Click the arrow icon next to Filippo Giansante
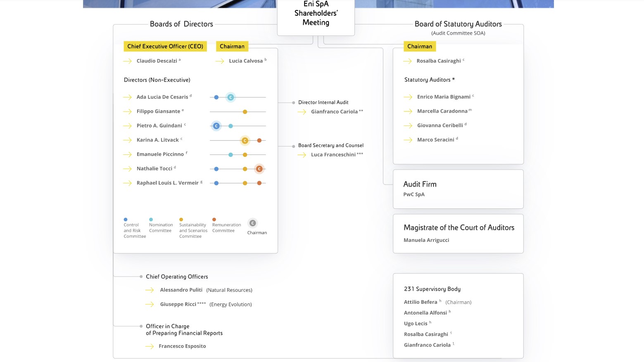644x362 pixels. pyautogui.click(x=127, y=111)
